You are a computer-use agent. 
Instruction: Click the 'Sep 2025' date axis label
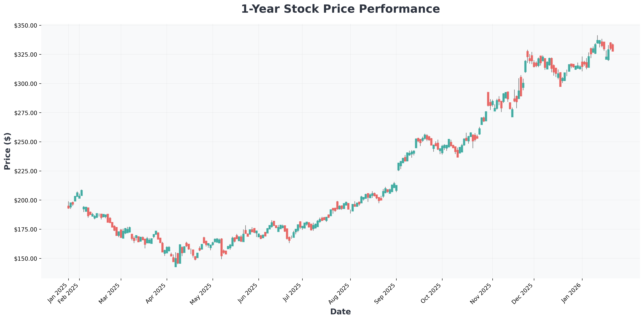pyautogui.click(x=386, y=293)
